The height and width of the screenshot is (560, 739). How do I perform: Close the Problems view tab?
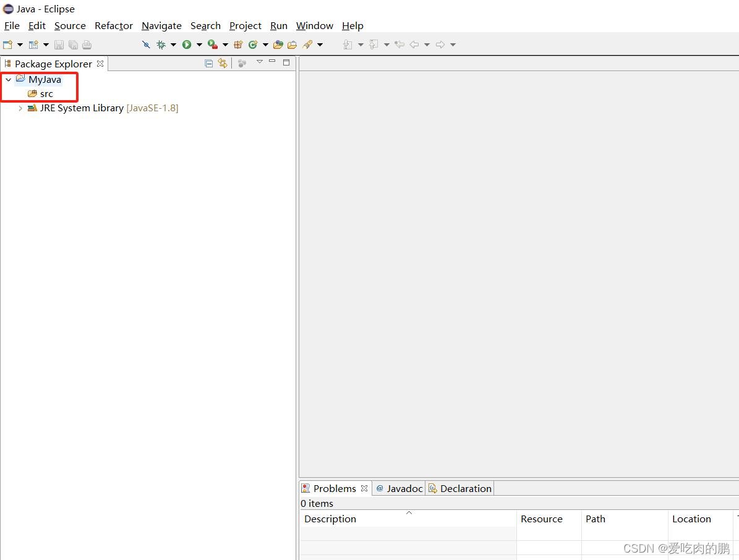pyautogui.click(x=364, y=488)
